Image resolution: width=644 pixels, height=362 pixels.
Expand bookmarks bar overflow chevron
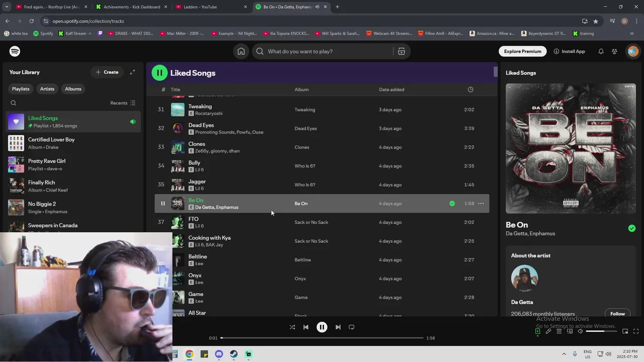tap(632, 34)
